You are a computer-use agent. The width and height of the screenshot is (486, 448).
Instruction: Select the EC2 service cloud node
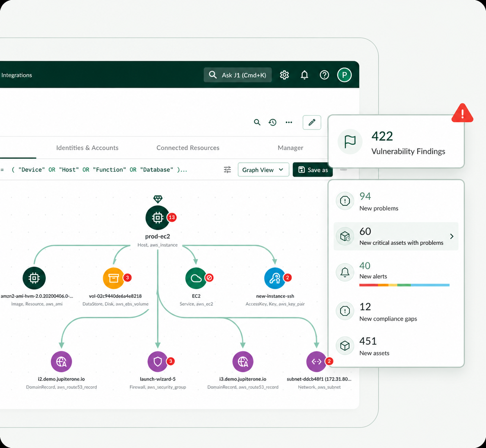[x=196, y=278]
